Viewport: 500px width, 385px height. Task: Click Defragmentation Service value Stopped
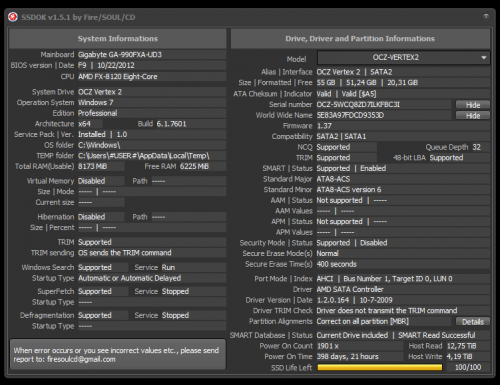point(175,316)
